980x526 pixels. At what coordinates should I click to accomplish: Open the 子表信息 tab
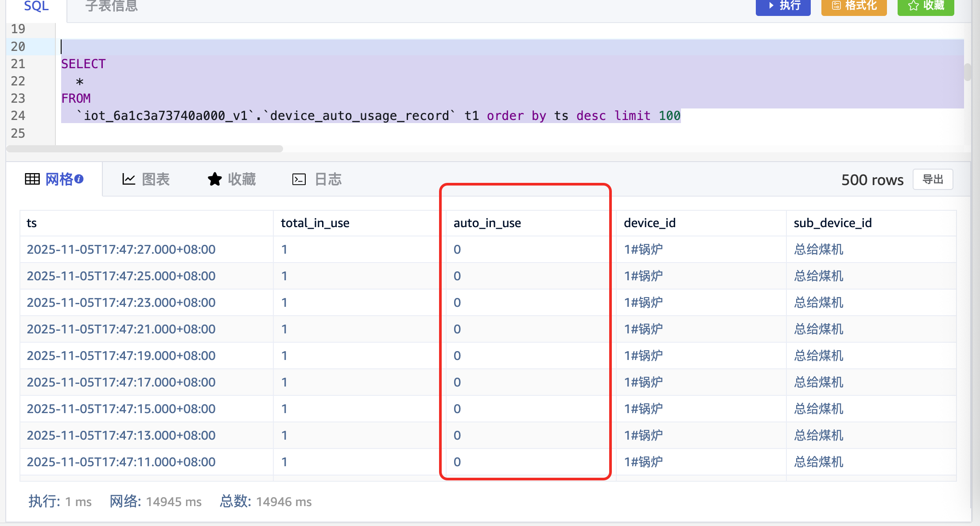[x=112, y=6]
